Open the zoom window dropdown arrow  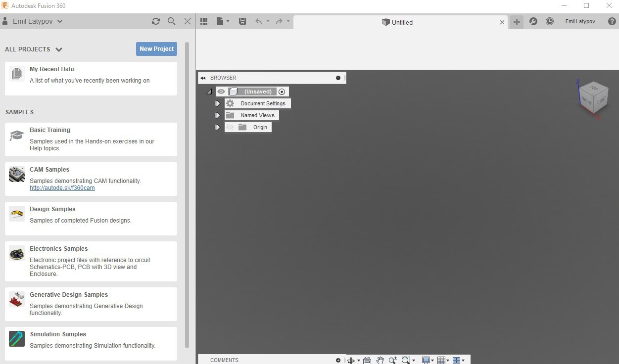tap(413, 361)
